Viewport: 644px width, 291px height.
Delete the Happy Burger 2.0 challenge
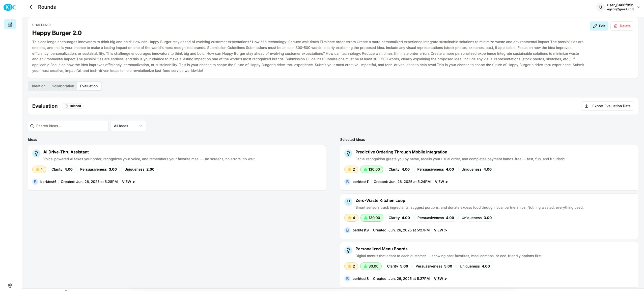[x=622, y=26]
